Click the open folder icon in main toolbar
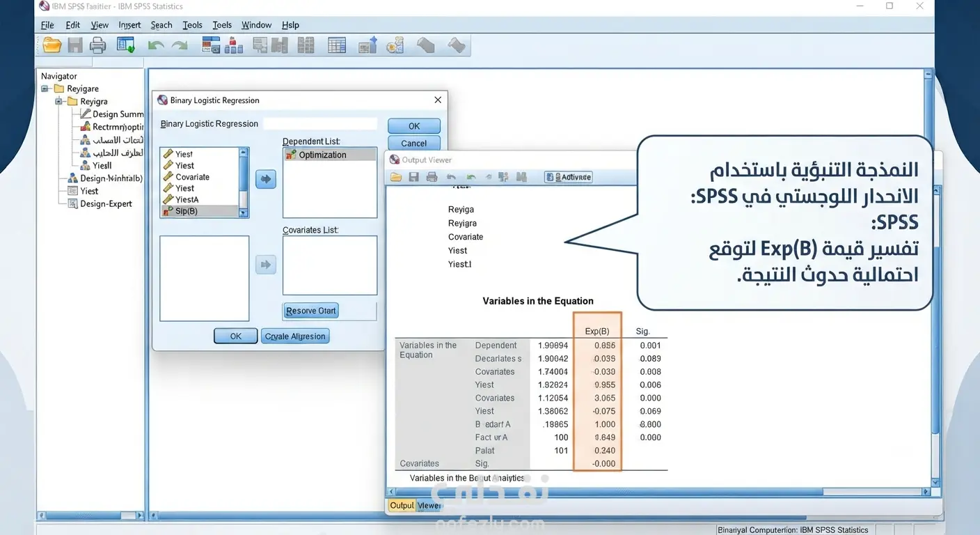Viewport: 980px width, 535px height. (x=52, y=46)
